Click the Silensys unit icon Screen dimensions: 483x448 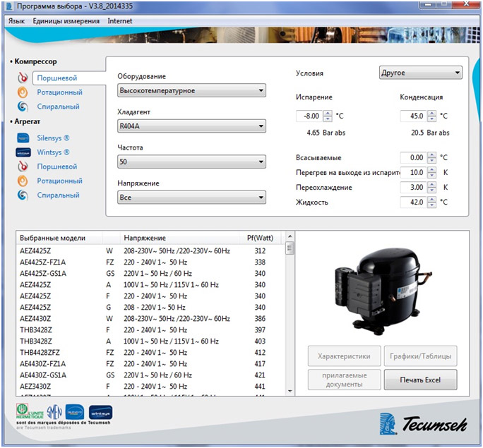(23, 138)
